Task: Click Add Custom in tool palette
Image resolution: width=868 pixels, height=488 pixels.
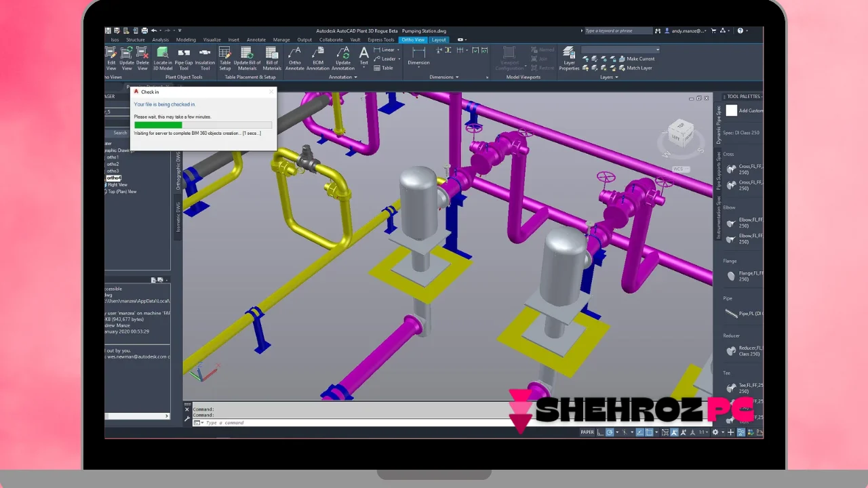Action: pyautogui.click(x=744, y=110)
